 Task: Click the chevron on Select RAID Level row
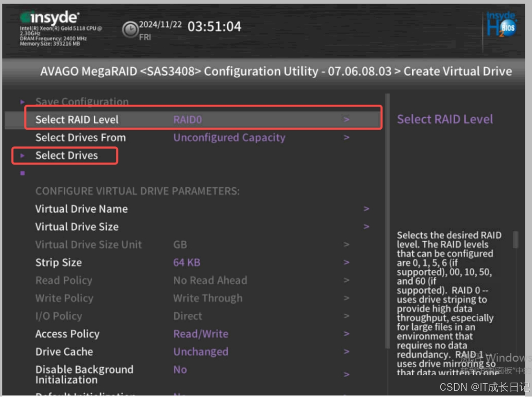click(x=346, y=120)
